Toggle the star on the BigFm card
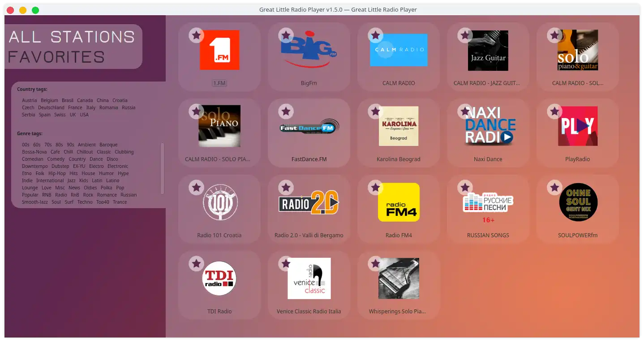Screen dimensions: 644x342 [286, 35]
